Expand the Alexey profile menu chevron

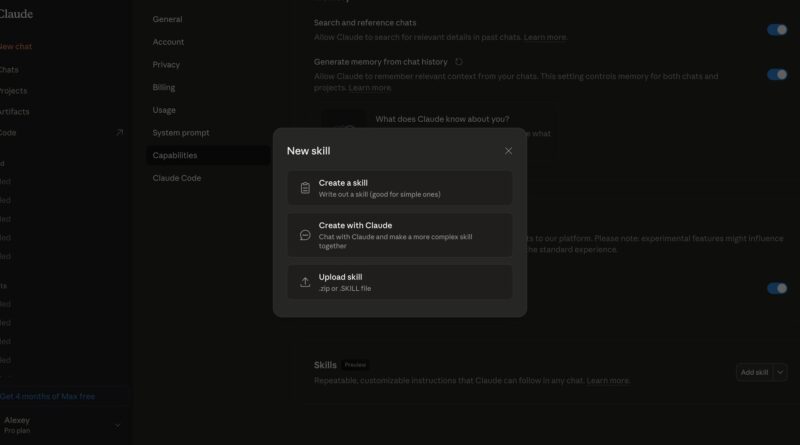click(117, 425)
